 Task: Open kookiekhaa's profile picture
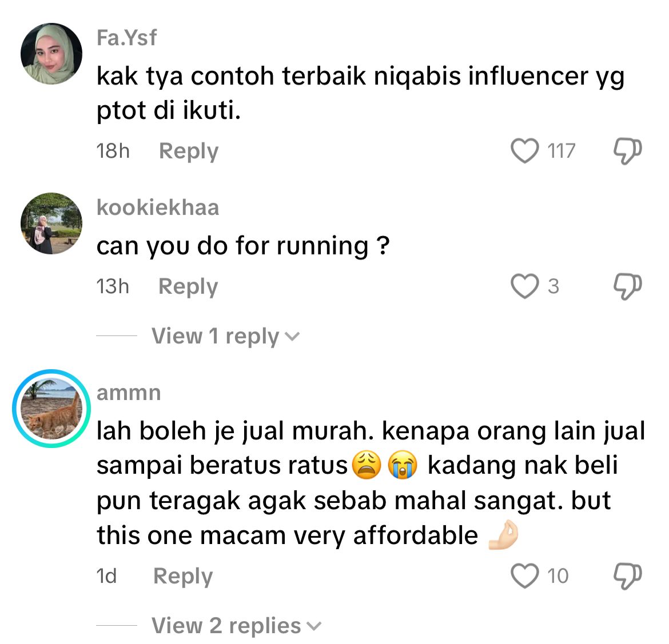(x=51, y=223)
